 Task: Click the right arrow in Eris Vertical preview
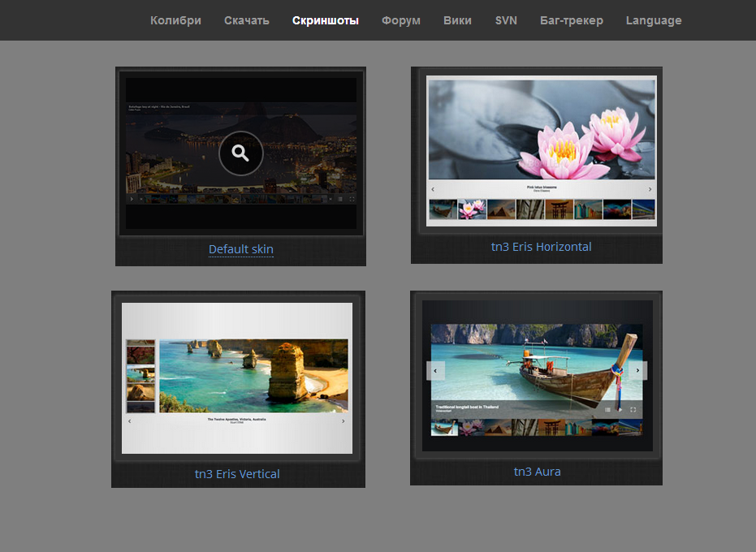tap(343, 421)
